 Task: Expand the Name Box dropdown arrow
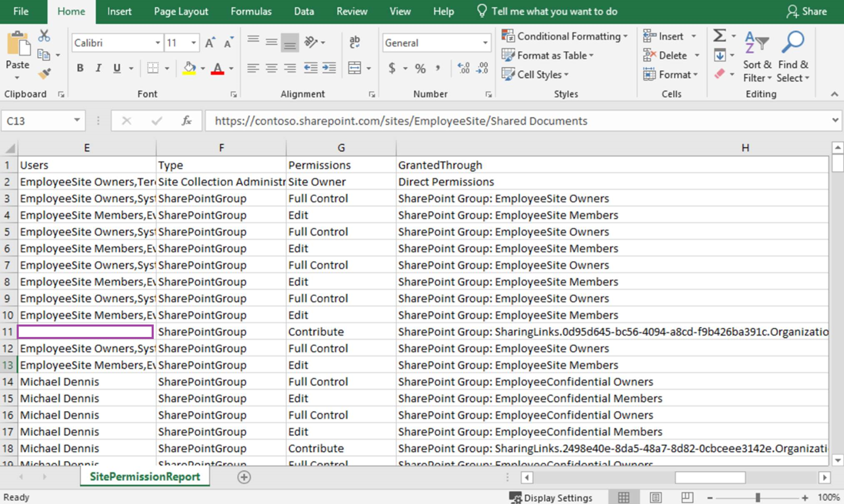[x=77, y=121]
